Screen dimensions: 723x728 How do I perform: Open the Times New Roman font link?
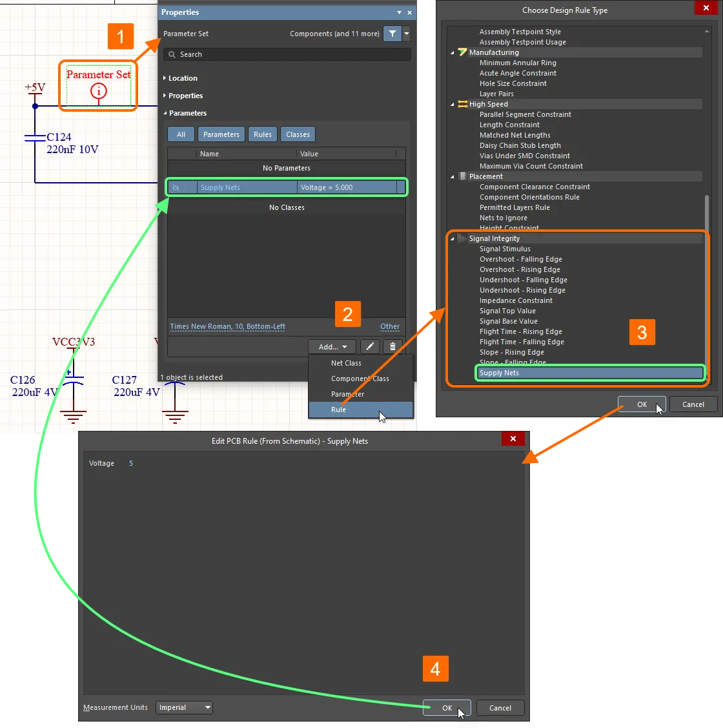(227, 326)
